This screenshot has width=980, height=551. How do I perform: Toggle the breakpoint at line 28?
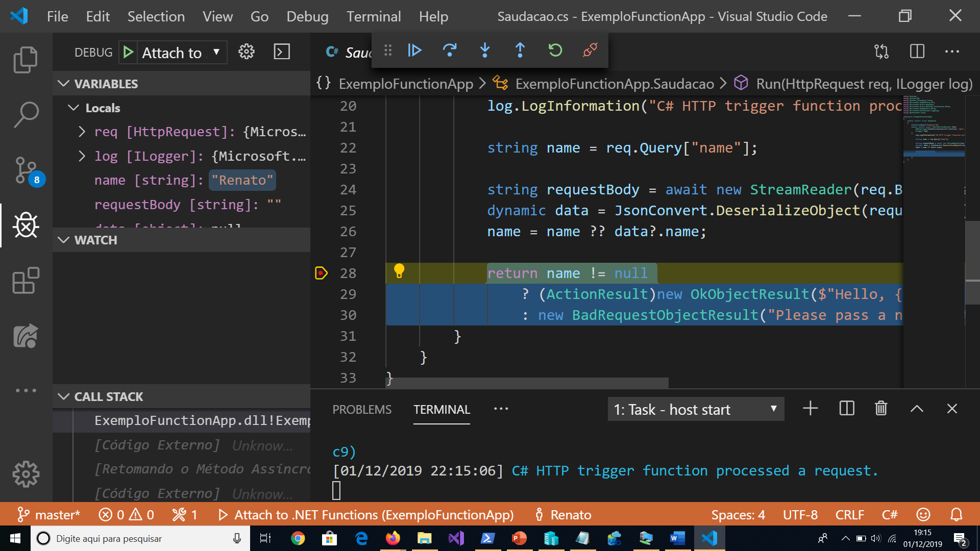321,273
